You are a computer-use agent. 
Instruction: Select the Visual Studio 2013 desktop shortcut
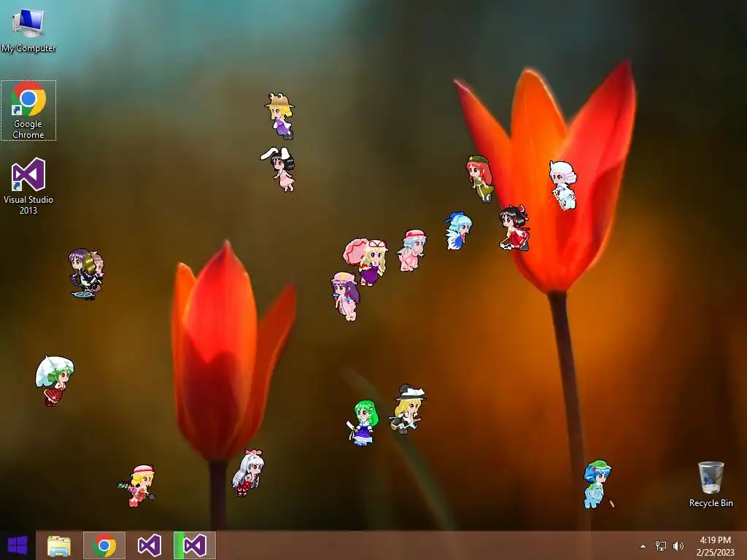[x=28, y=186]
